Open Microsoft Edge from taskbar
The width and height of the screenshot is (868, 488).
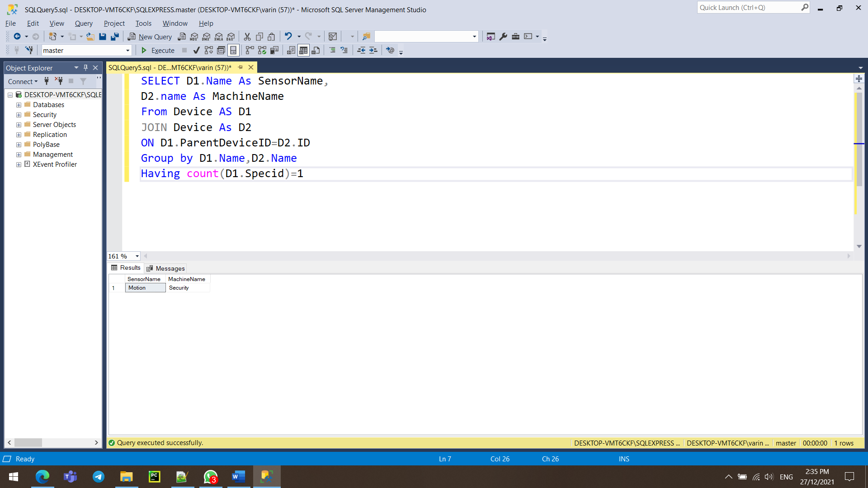pos(42,477)
